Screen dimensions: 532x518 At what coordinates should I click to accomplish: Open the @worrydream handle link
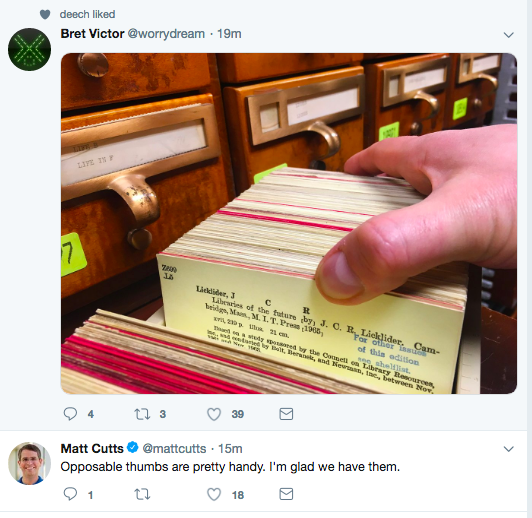point(166,34)
